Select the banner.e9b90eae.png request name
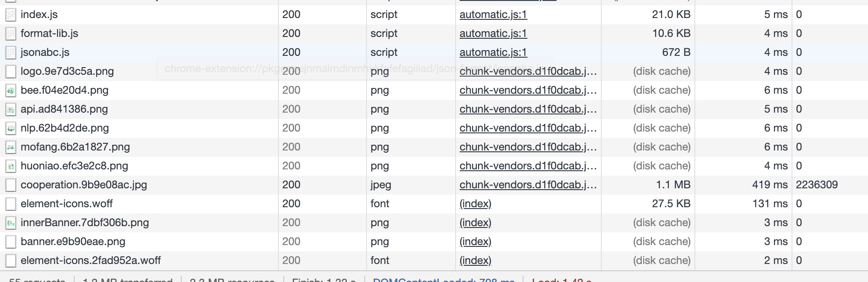The image size is (868, 282). tap(73, 241)
